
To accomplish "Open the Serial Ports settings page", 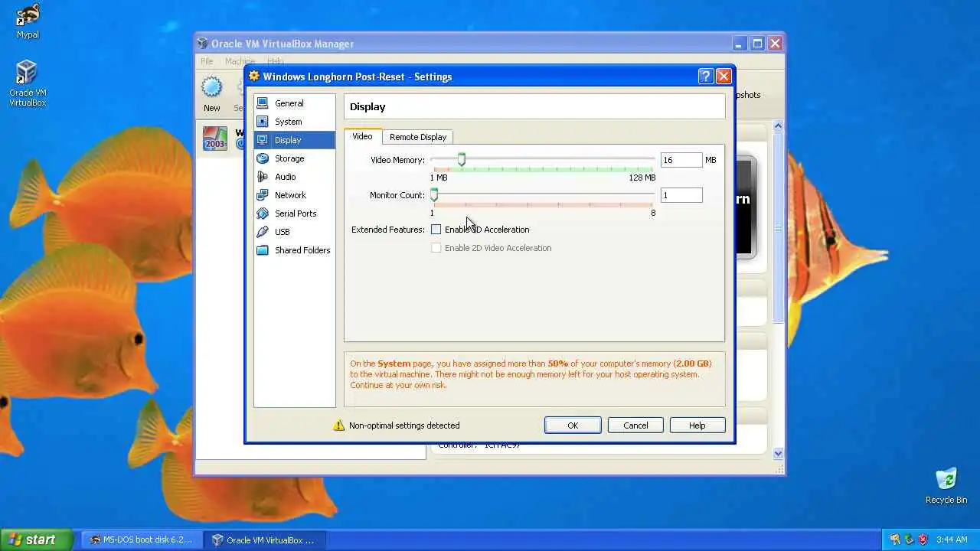I will [x=294, y=214].
